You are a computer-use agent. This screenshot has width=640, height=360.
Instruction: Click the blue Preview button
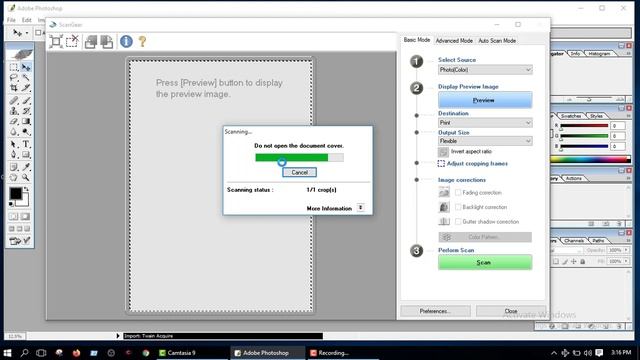pos(485,100)
